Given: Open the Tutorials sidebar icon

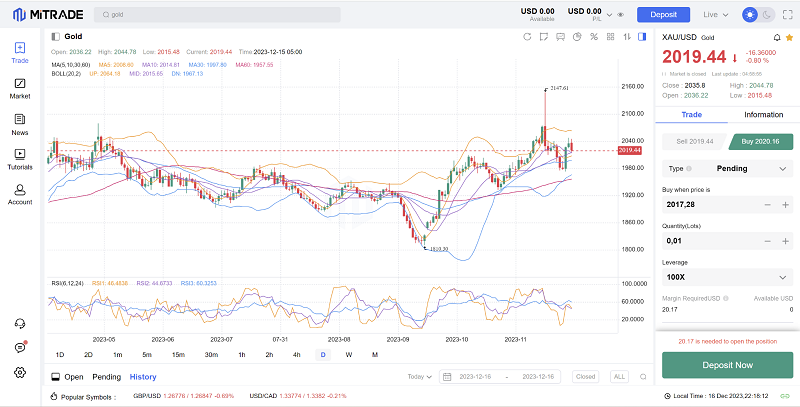Looking at the screenshot, I should [20, 157].
